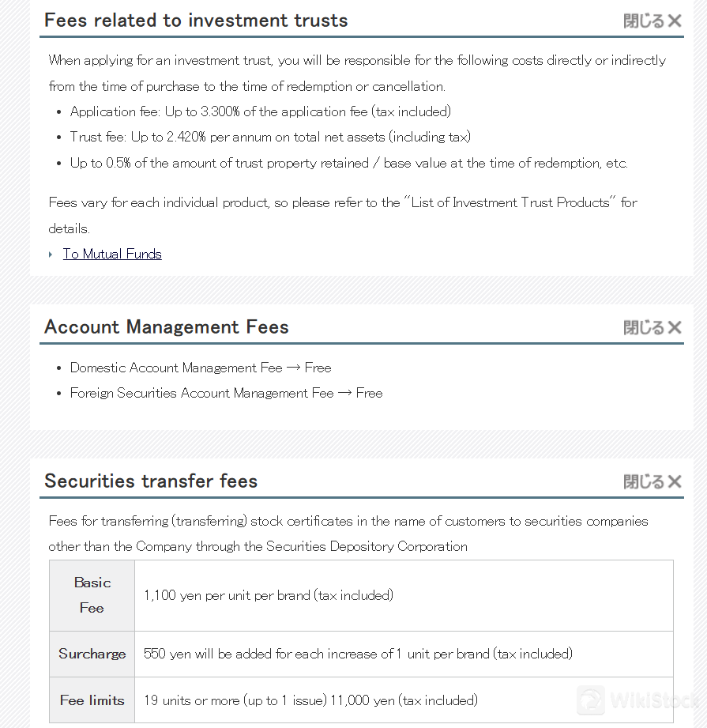Click the bullet beside Trust fee item
Viewport: 707px width, 728px height.
pyautogui.click(x=59, y=137)
